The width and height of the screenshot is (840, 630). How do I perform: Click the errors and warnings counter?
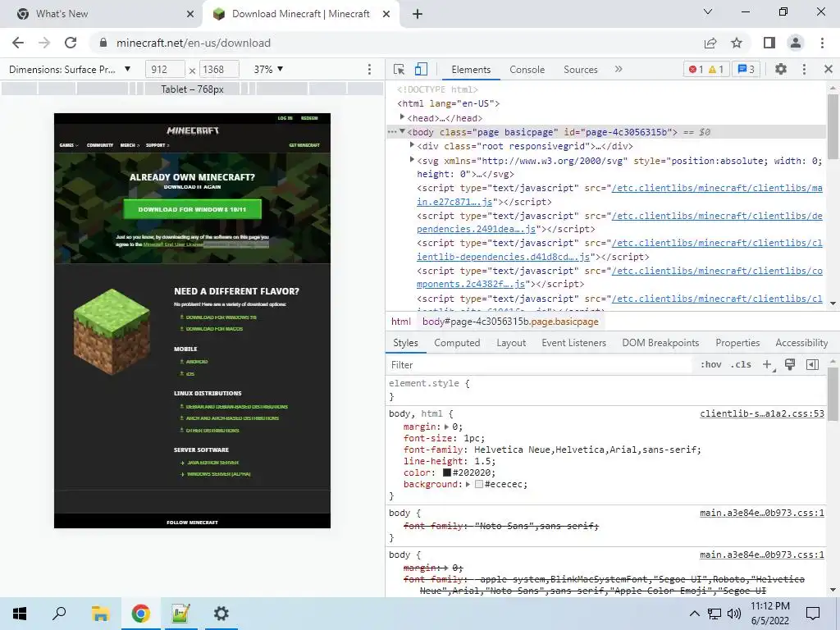tap(706, 69)
